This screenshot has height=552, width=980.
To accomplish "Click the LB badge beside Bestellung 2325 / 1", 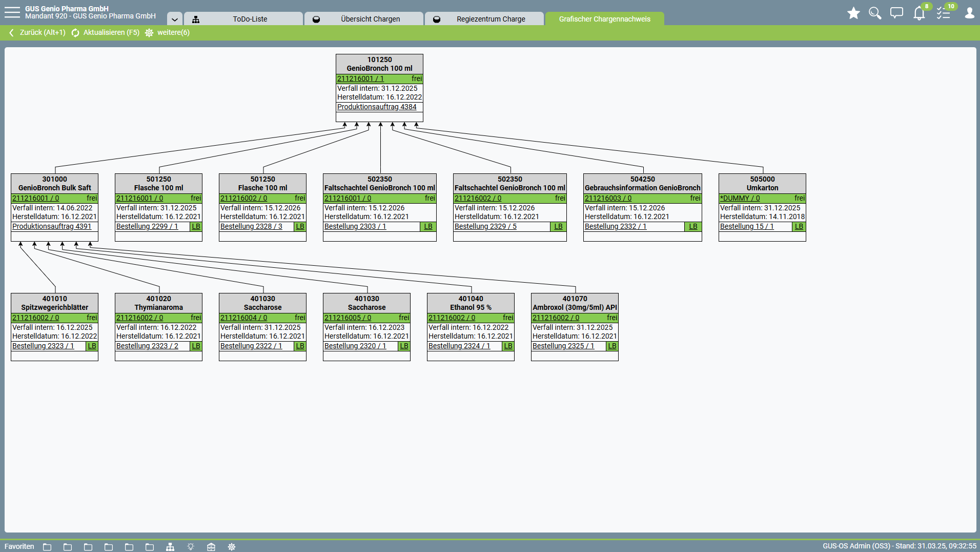I will tap(612, 346).
